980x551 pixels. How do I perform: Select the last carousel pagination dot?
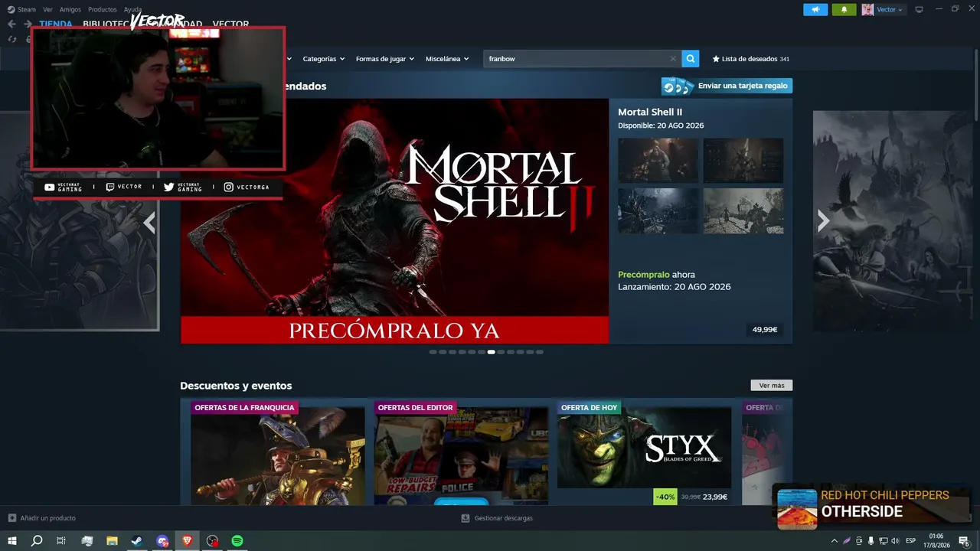coord(540,352)
